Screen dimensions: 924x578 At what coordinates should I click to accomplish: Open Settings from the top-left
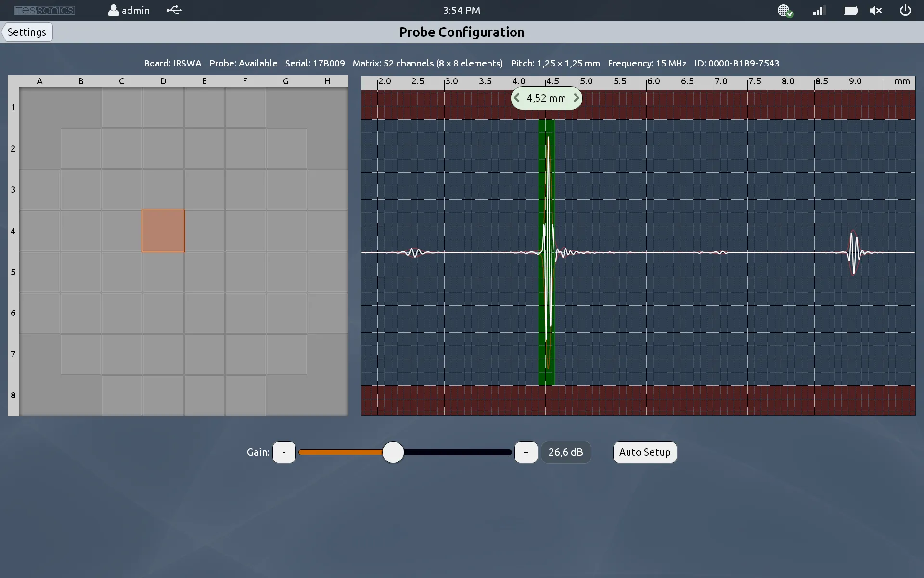[x=26, y=32]
